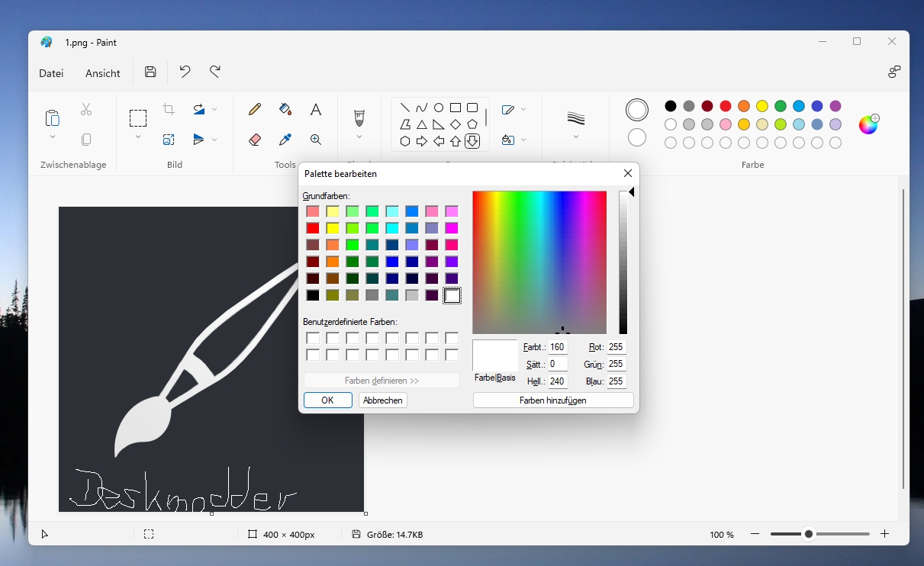Select the Pencil tool

point(255,110)
